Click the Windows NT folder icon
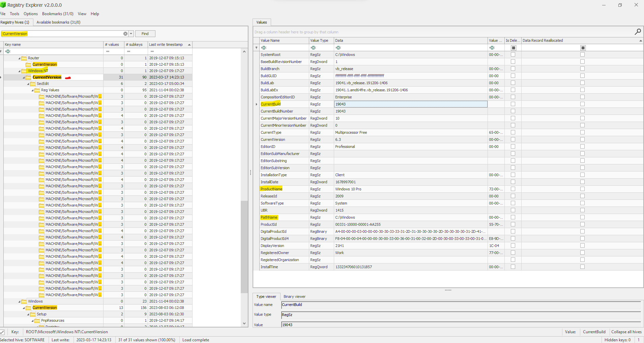The image size is (644, 343). [24, 71]
